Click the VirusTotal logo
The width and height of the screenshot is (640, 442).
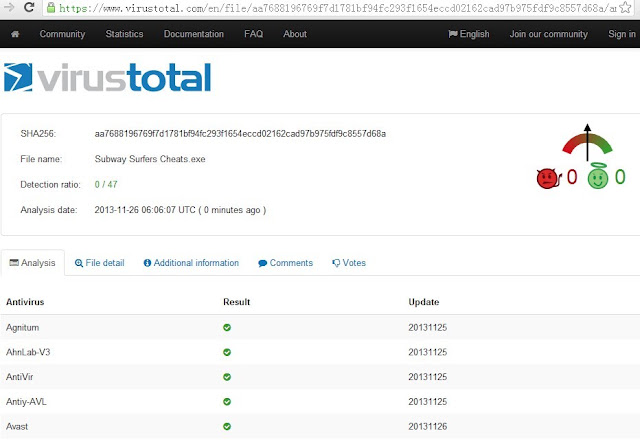pos(108,77)
